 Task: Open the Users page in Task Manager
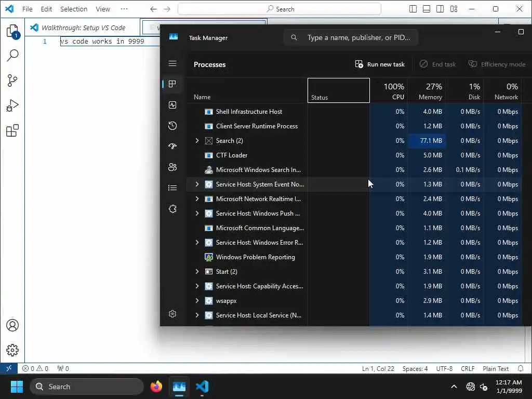(x=172, y=167)
